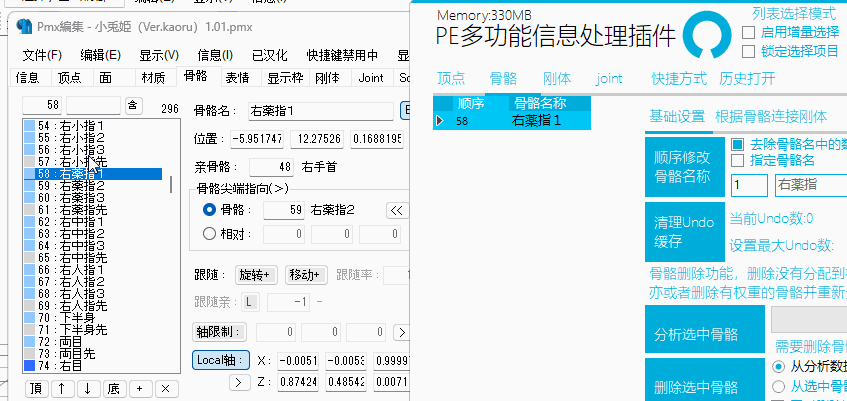Click the blue circular plugin logo
Viewport: 847px width, 401px height.
point(712,35)
